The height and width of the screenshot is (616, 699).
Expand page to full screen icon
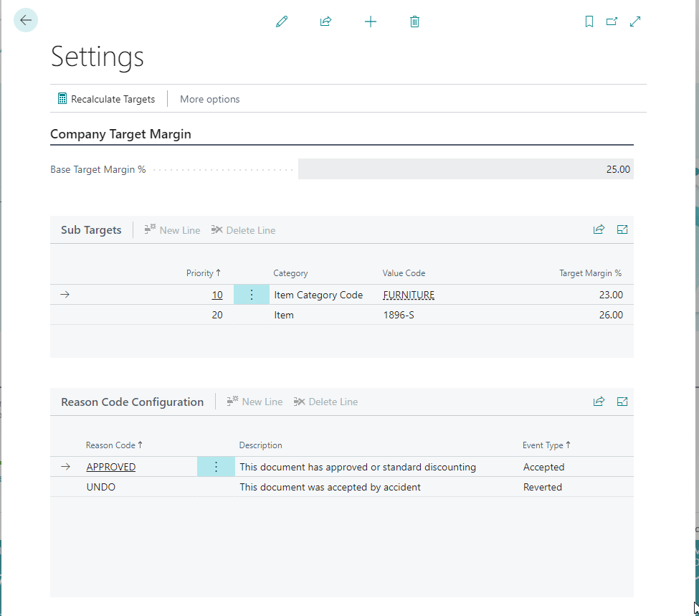[635, 22]
